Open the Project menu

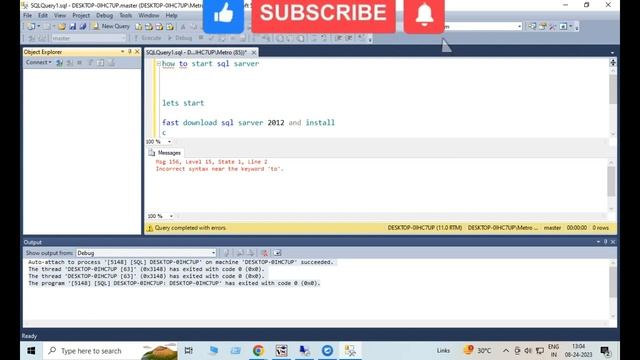click(x=81, y=16)
